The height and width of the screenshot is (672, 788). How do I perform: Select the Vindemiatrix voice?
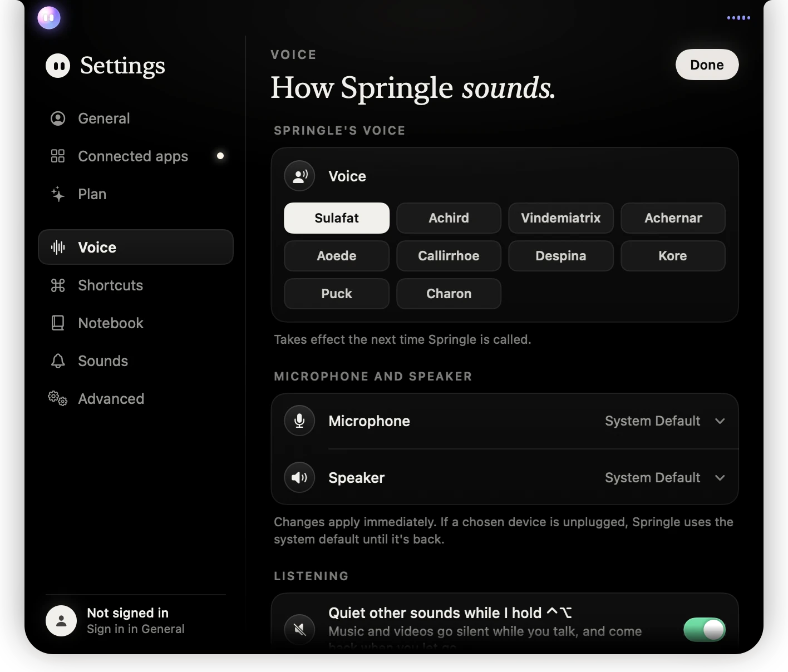pyautogui.click(x=561, y=218)
